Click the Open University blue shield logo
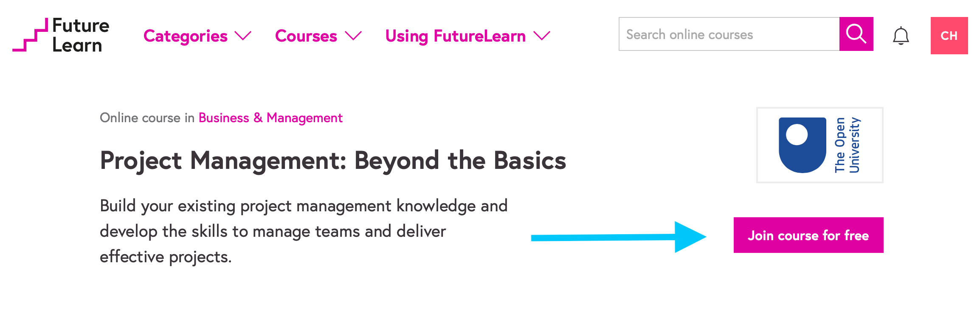This screenshot has width=980, height=314. (x=802, y=145)
